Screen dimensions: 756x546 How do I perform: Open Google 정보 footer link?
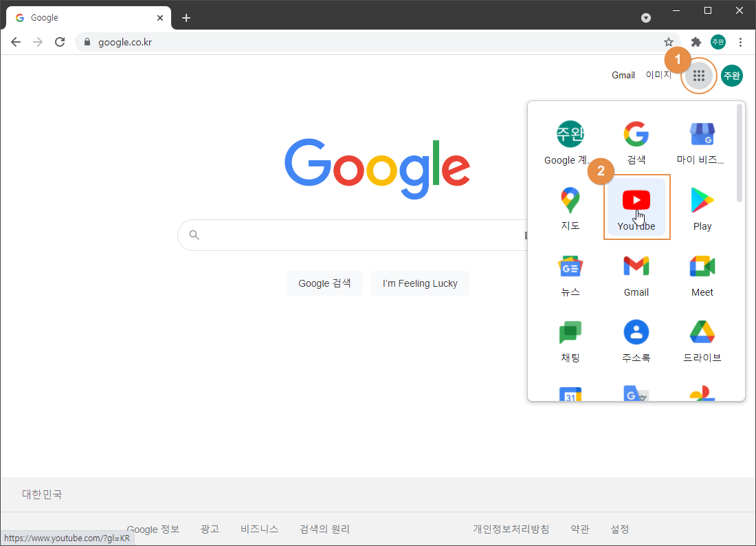[153, 529]
